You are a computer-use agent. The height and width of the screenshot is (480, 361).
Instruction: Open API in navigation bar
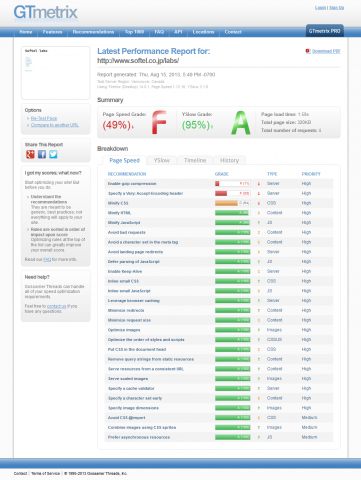(x=178, y=32)
